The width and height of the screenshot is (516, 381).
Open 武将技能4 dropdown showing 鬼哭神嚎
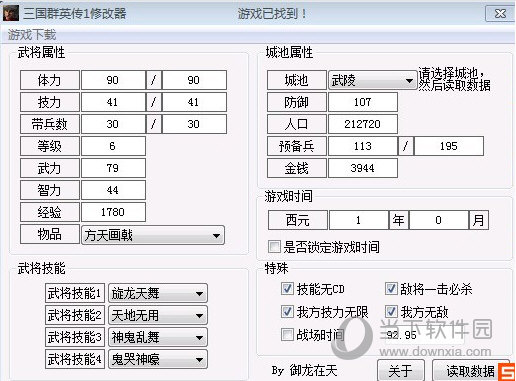tap(158, 359)
